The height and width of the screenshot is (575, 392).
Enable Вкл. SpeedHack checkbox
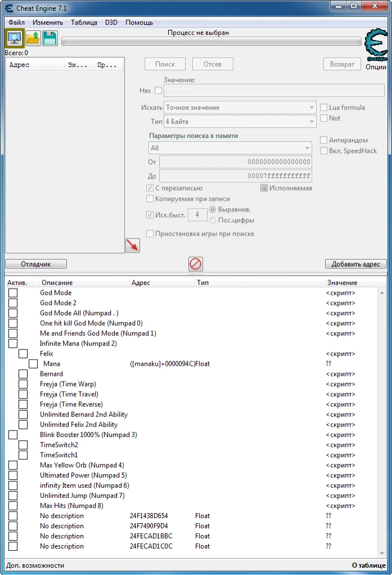(x=324, y=151)
